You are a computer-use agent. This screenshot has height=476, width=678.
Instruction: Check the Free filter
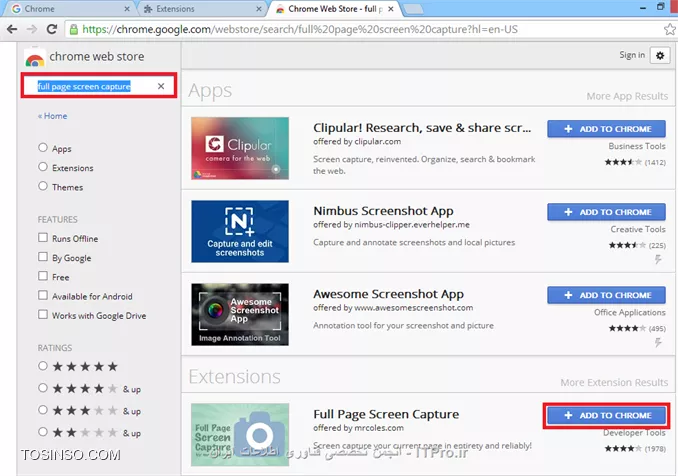tap(42, 276)
